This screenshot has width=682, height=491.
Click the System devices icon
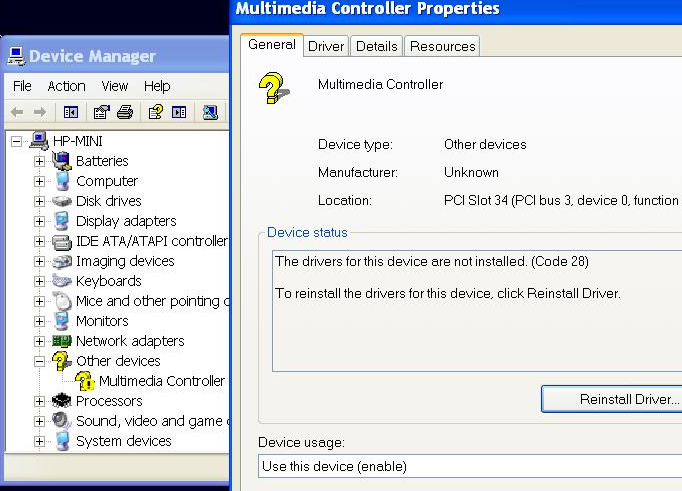63,441
